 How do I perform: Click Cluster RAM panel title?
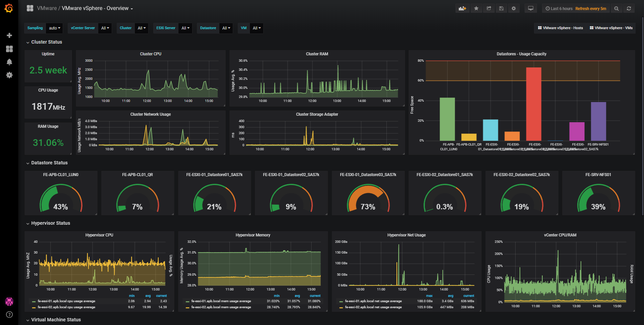(x=317, y=54)
